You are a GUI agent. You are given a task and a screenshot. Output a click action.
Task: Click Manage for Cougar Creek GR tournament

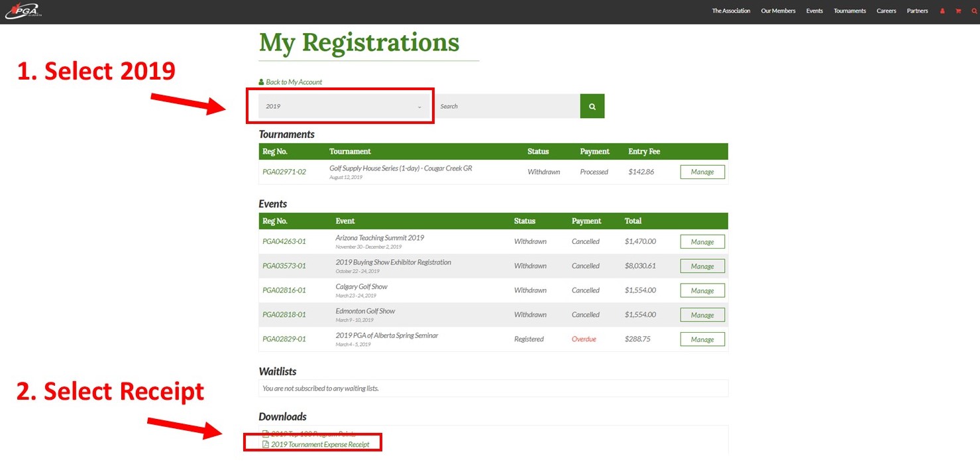click(702, 172)
